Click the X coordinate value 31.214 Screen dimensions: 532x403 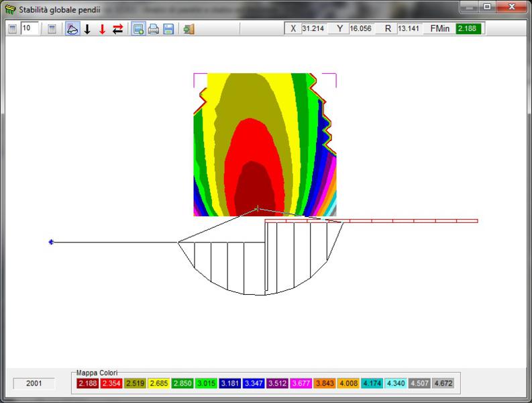click(313, 29)
